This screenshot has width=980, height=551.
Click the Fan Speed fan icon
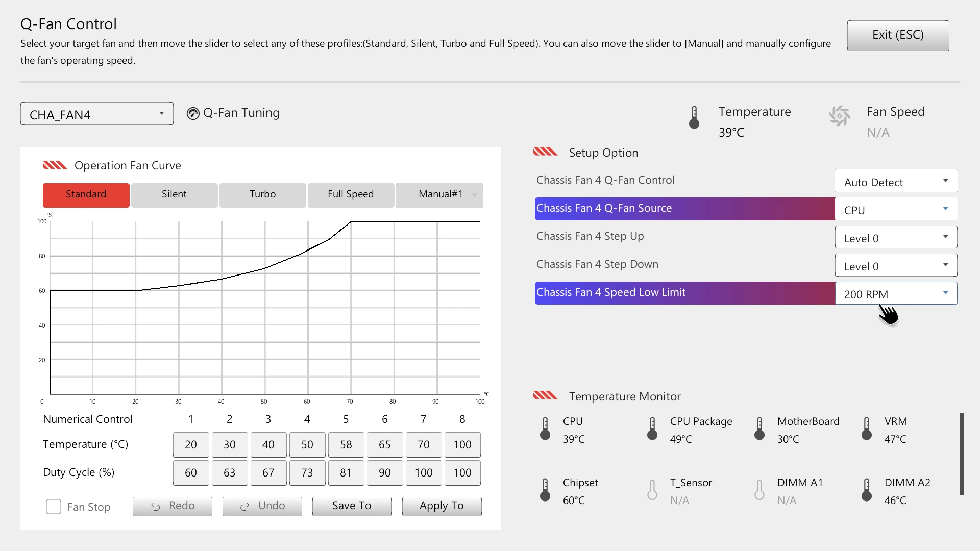[840, 116]
